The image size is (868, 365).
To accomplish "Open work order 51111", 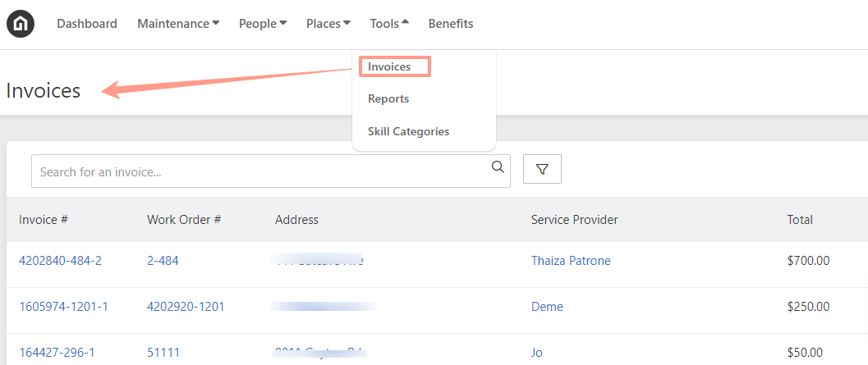I will [x=163, y=352].
